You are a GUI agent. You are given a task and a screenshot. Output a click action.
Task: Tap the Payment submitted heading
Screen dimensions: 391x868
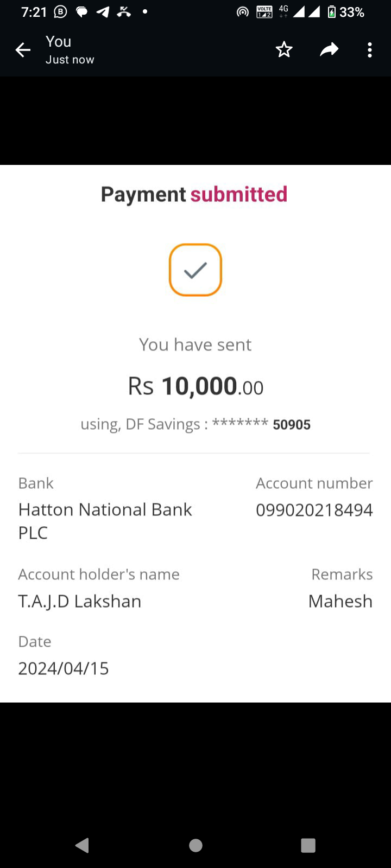(x=194, y=194)
